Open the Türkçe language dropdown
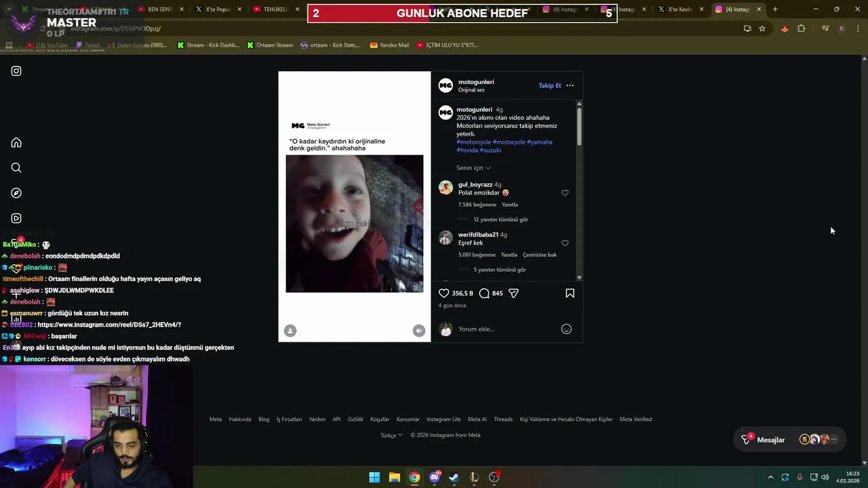Viewport: 868px width, 488px height. pyautogui.click(x=391, y=435)
